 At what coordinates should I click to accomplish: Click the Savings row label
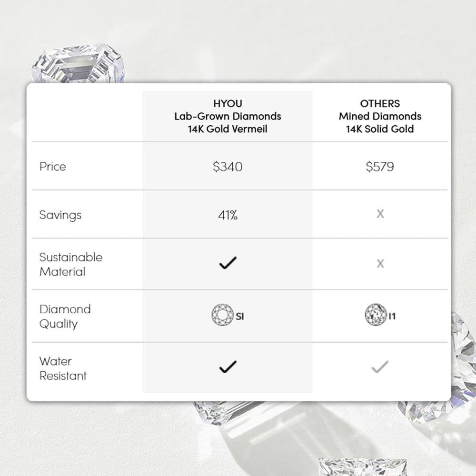[x=60, y=215]
